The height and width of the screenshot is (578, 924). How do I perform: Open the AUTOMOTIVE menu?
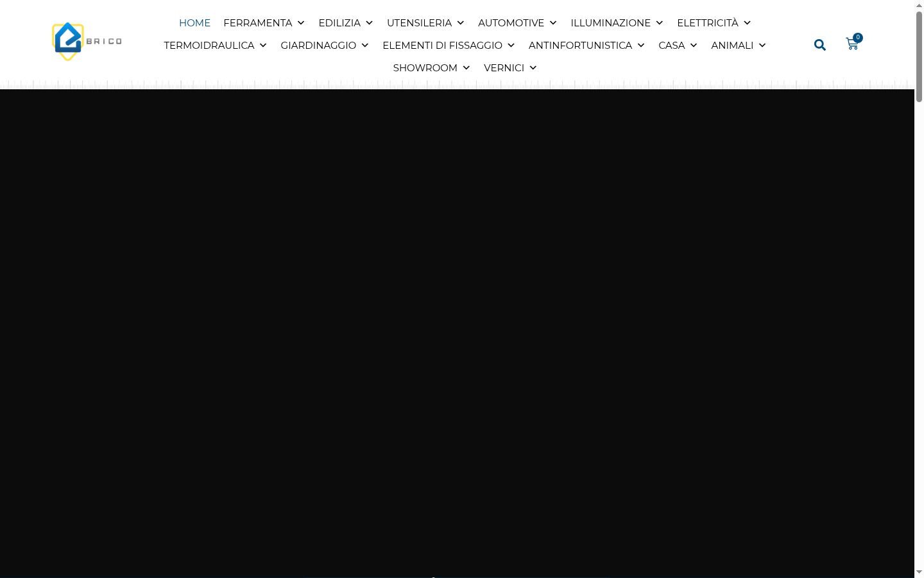point(511,22)
